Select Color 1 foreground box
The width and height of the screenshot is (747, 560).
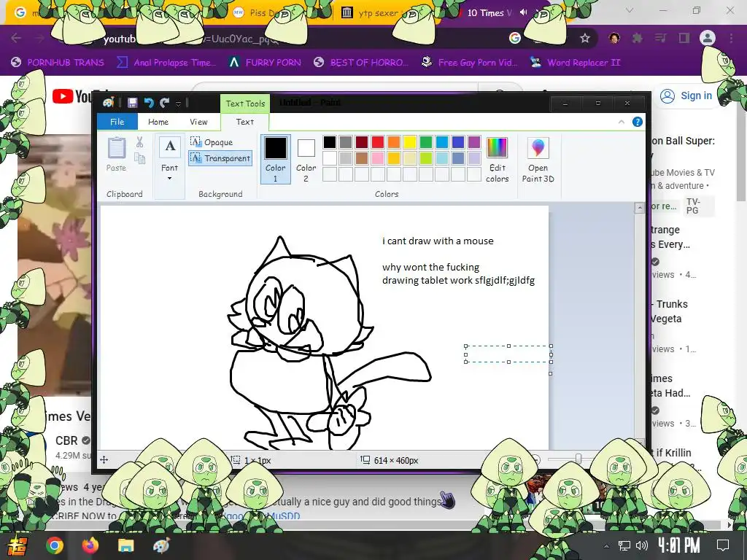(x=275, y=159)
